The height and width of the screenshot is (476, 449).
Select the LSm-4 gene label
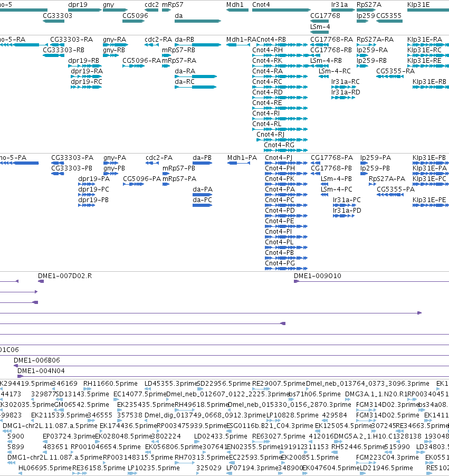click(320, 26)
